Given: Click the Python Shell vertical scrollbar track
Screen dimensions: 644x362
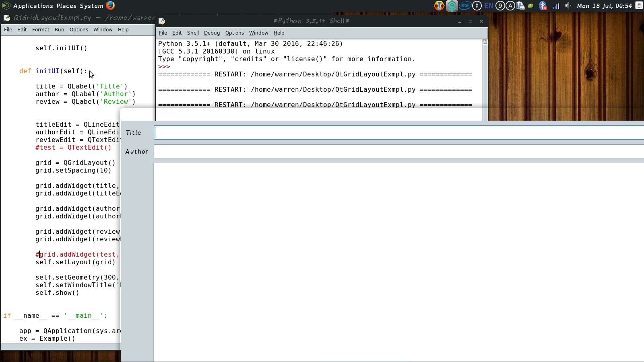Looking at the screenshot, I should pyautogui.click(x=485, y=82).
